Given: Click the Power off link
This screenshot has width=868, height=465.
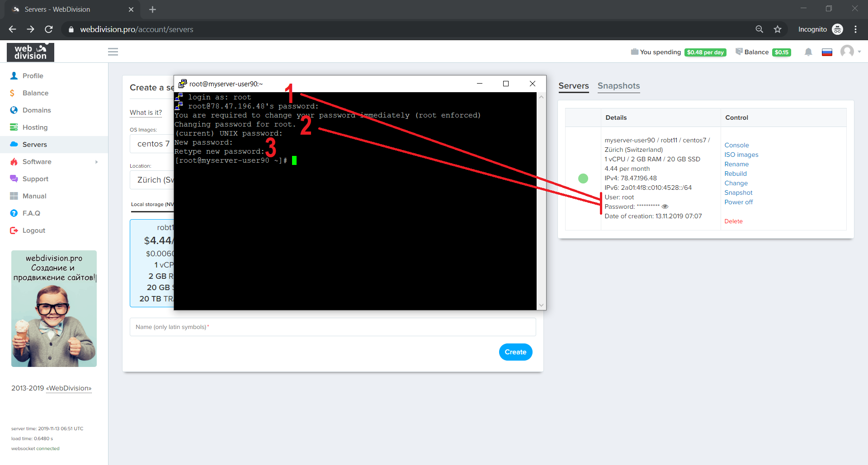Looking at the screenshot, I should (x=738, y=202).
